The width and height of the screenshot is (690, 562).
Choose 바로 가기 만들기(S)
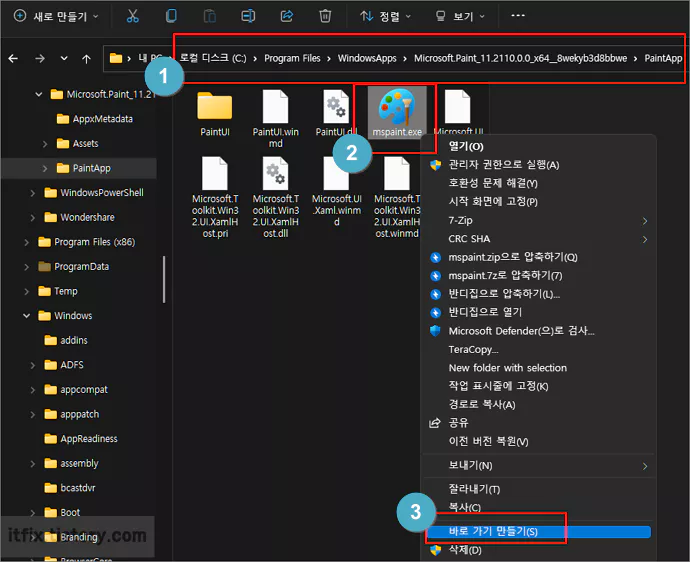tap(538, 532)
